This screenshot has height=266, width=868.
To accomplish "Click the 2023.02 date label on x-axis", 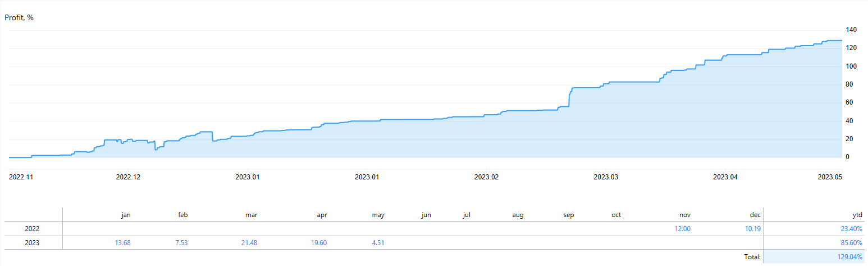I will [x=486, y=177].
